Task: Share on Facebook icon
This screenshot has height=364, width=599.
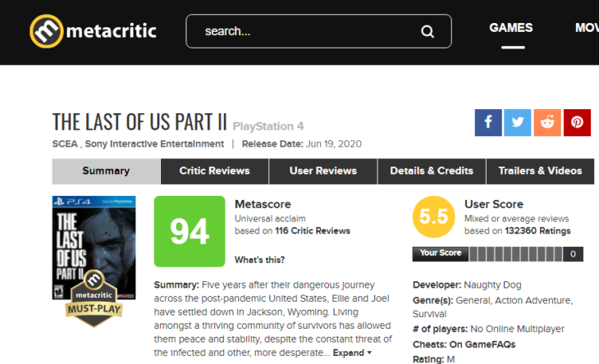Action: pos(488,122)
